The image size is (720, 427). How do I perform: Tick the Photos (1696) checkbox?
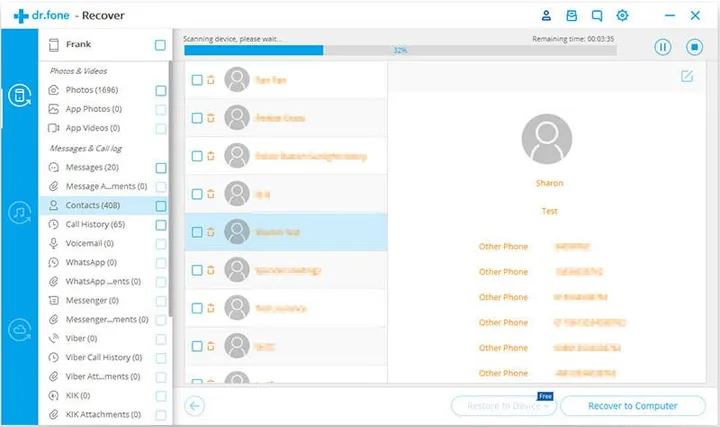pyautogui.click(x=161, y=90)
